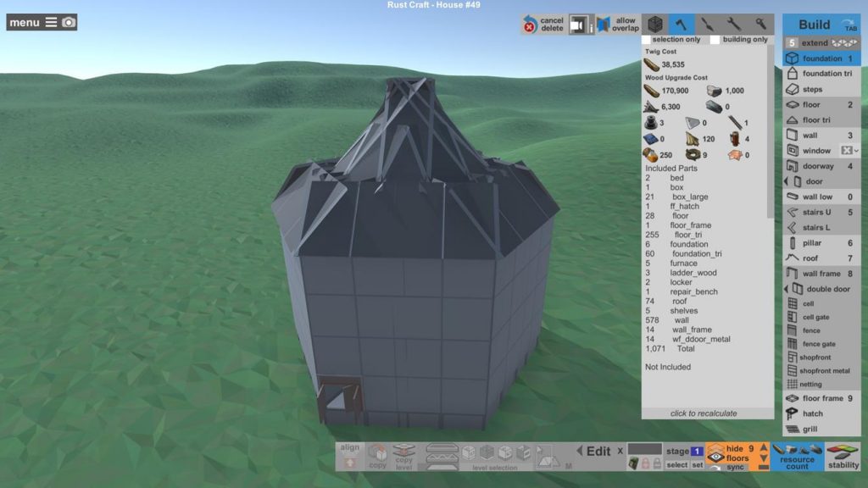This screenshot has width=868, height=488.
Task: Click the 578 wall parts row
Action: click(x=704, y=319)
